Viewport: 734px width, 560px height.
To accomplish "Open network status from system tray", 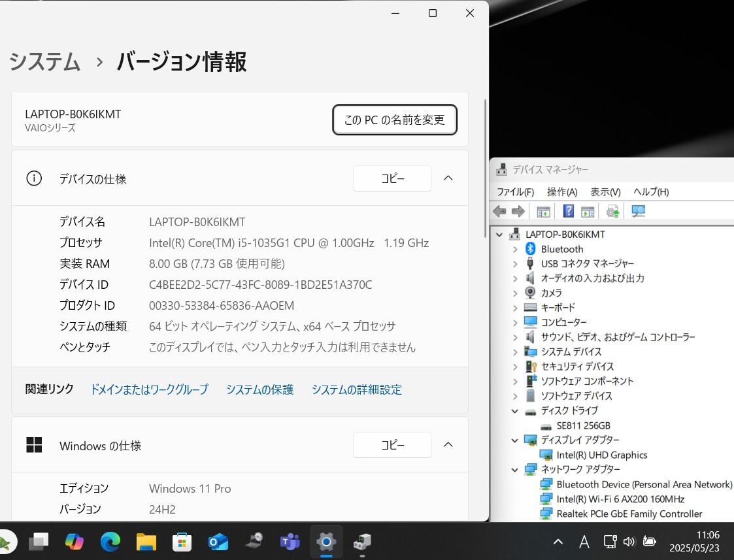I will pos(610,542).
